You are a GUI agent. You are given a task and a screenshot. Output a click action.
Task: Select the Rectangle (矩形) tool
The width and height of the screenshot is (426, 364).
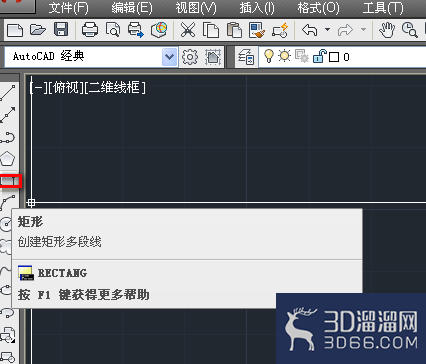pyautogui.click(x=10, y=181)
